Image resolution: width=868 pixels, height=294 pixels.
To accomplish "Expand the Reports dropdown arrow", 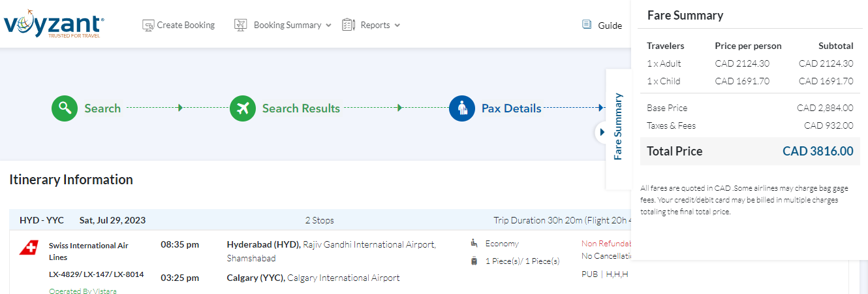I will 397,25.
